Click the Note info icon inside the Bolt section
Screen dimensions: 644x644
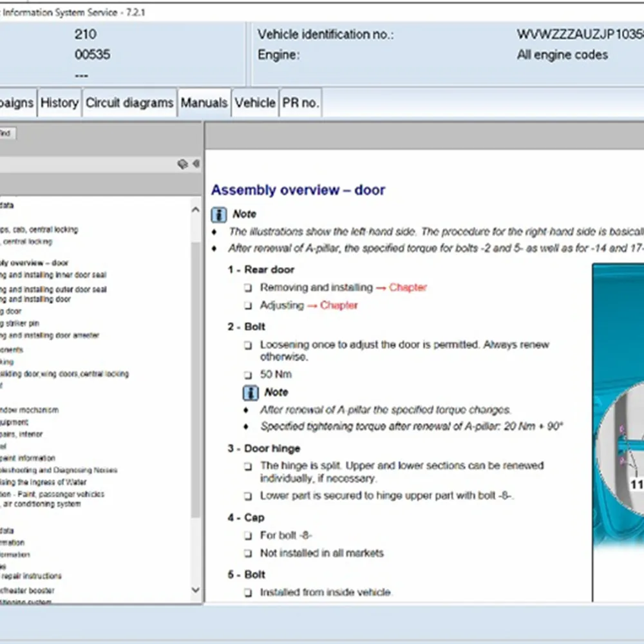tap(251, 392)
